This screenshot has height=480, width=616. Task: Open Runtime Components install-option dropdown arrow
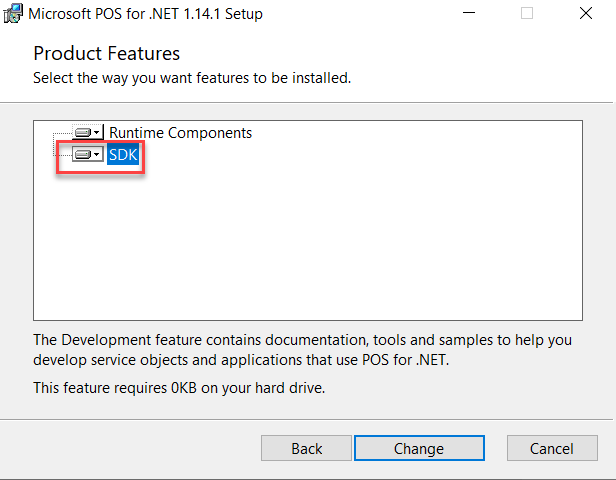(98, 132)
